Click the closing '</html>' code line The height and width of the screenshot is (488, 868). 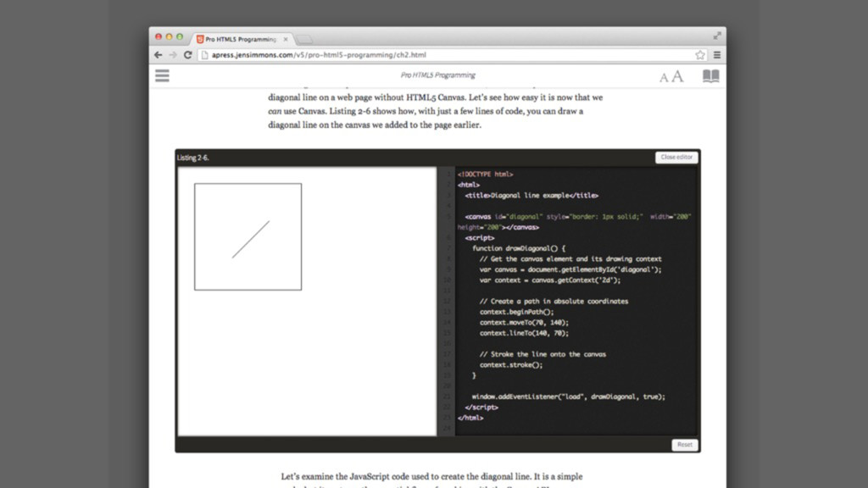coord(470,419)
